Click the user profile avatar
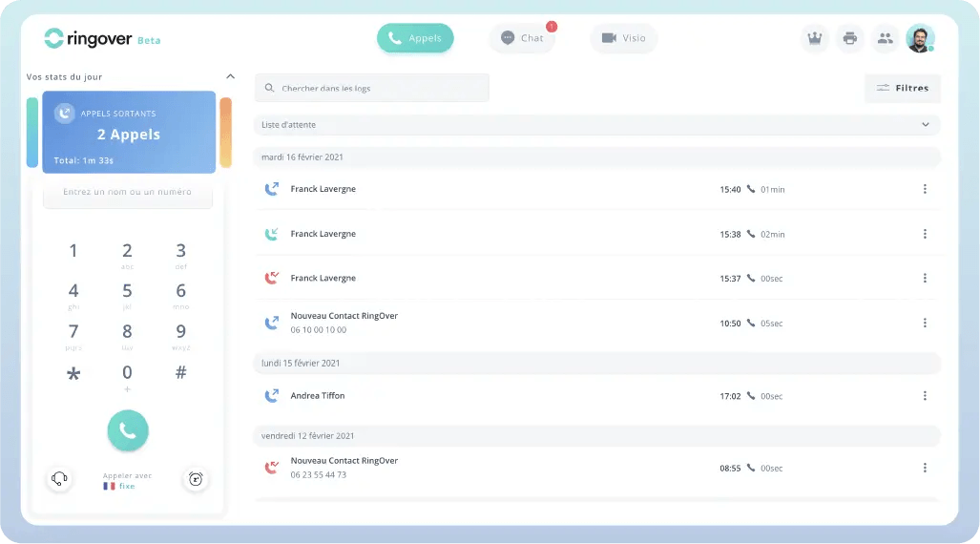 point(919,38)
